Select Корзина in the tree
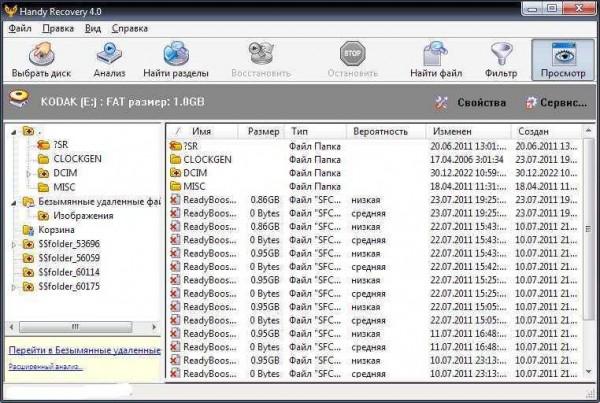The width and height of the screenshot is (600, 403). 56,230
